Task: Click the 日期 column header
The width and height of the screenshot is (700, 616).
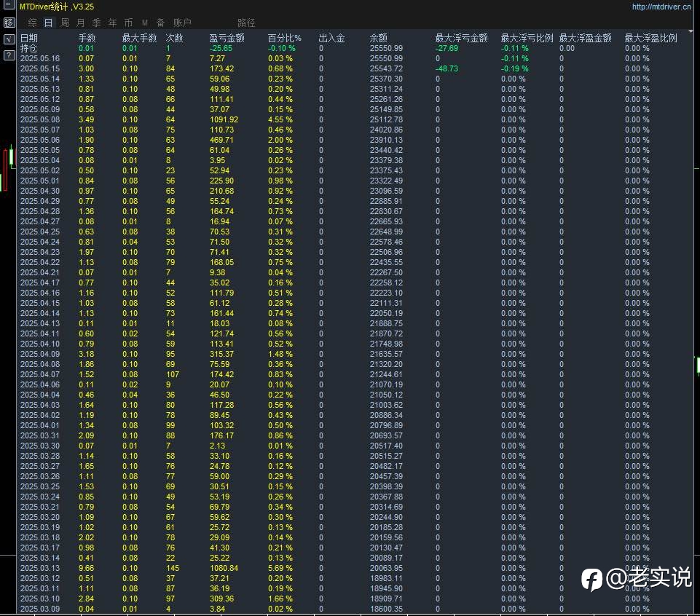Action: point(29,38)
